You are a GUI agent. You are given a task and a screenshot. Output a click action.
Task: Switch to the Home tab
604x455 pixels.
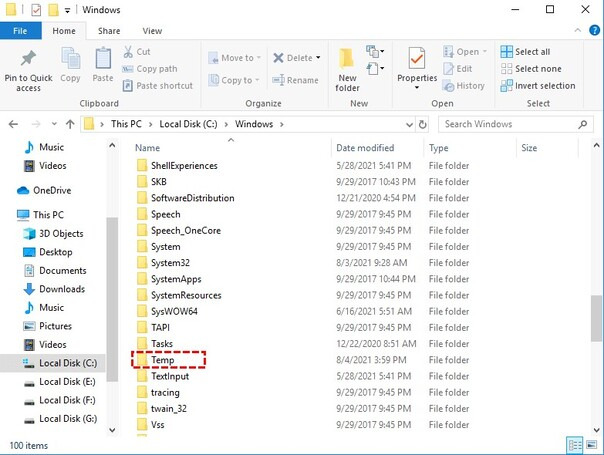[64, 31]
